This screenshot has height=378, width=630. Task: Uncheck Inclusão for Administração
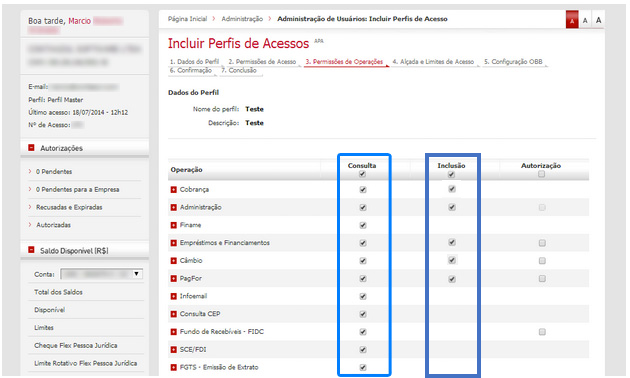click(452, 207)
